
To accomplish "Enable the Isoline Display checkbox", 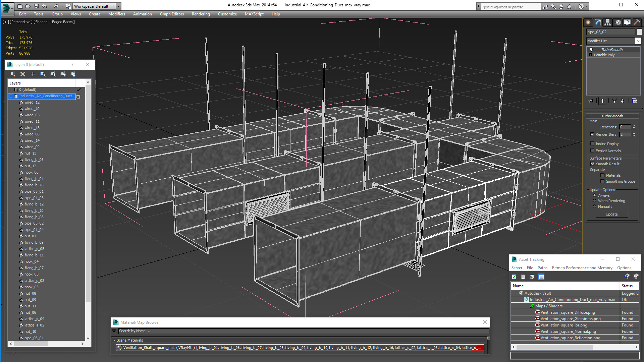I will point(592,144).
